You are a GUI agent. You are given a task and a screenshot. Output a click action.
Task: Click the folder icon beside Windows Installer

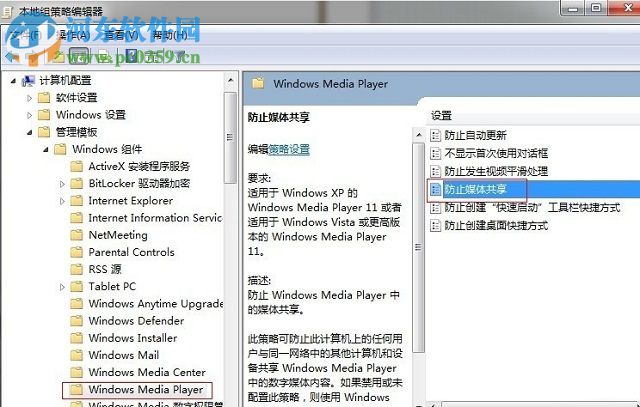[x=76, y=338]
